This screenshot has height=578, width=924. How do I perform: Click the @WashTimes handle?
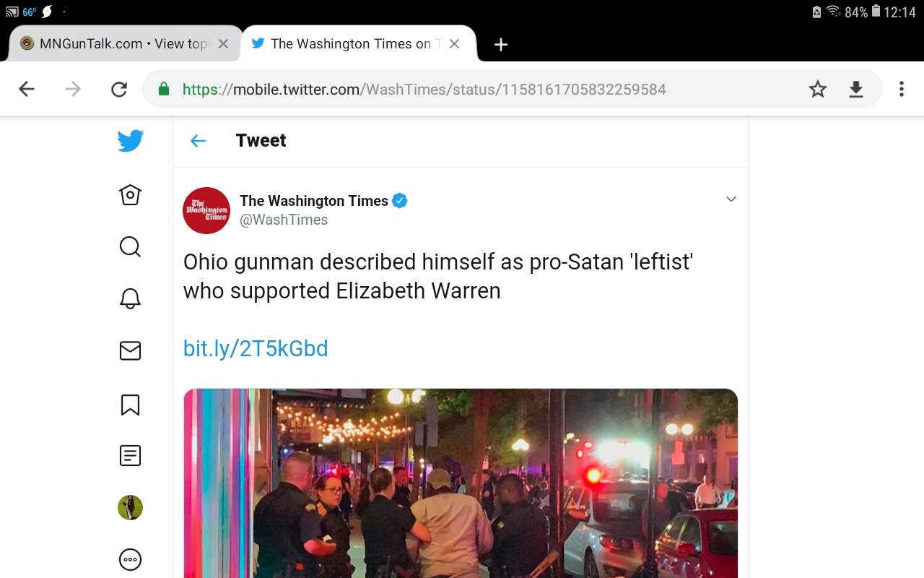[284, 220]
